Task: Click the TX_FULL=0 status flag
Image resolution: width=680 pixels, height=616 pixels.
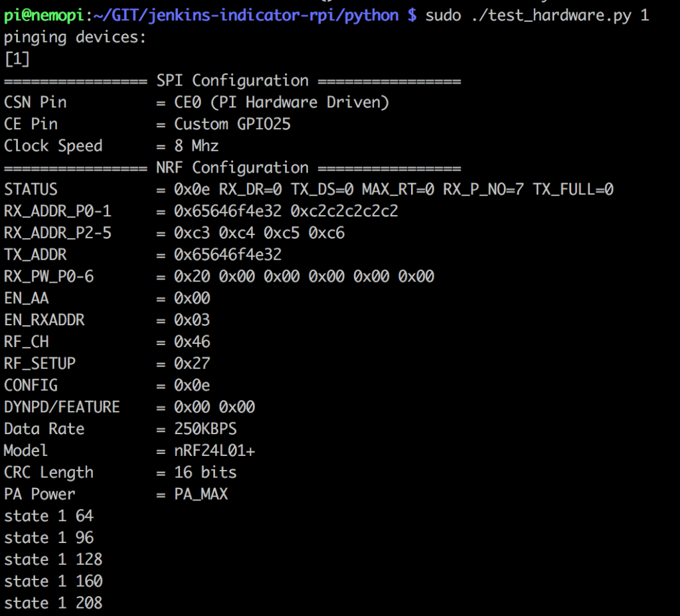Action: pyautogui.click(x=573, y=190)
